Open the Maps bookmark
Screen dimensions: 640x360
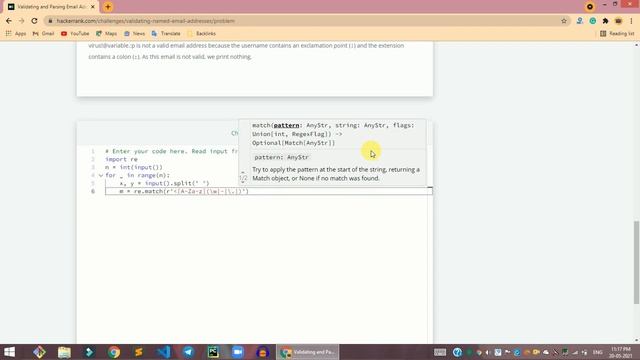point(106,33)
